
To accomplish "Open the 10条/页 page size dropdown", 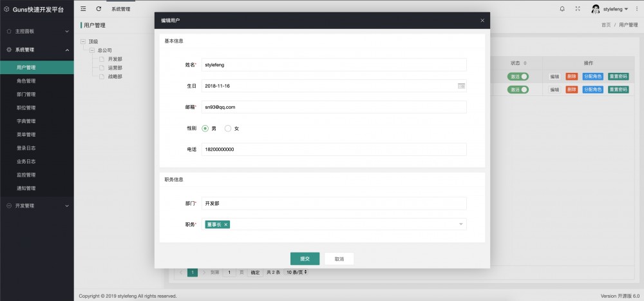I will [x=296, y=272].
